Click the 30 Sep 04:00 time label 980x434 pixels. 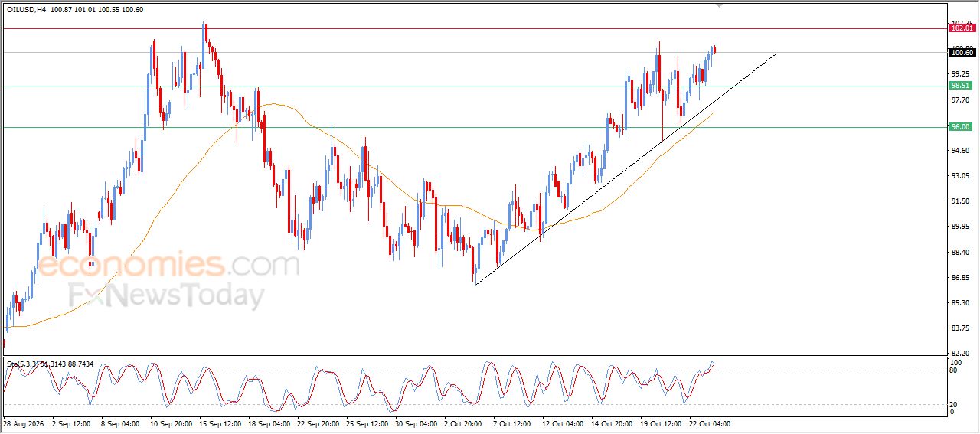(416, 423)
